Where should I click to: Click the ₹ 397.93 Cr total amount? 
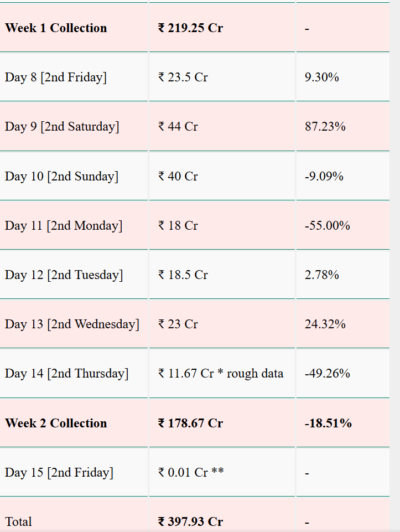[x=190, y=522]
